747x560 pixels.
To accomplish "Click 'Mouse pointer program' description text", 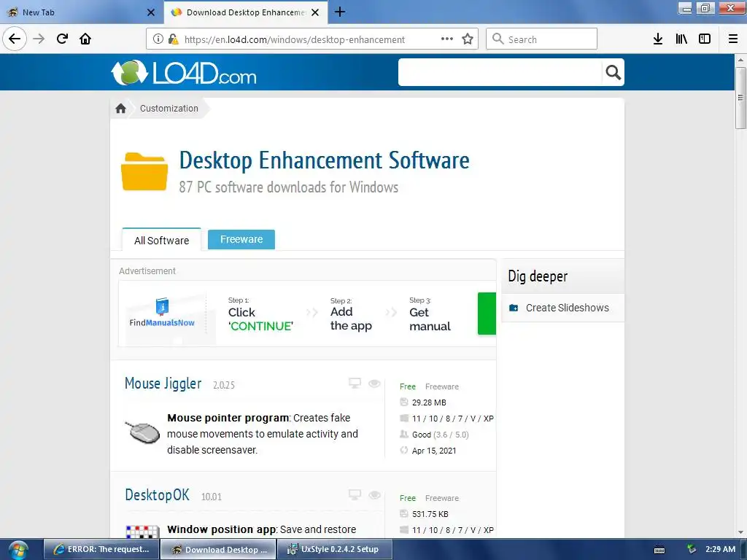I will pos(228,418).
